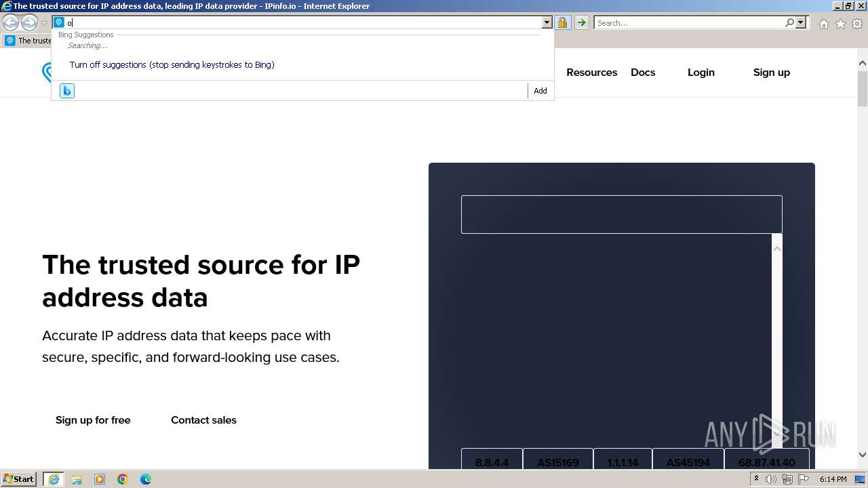Open Favorites star icon

tap(840, 24)
